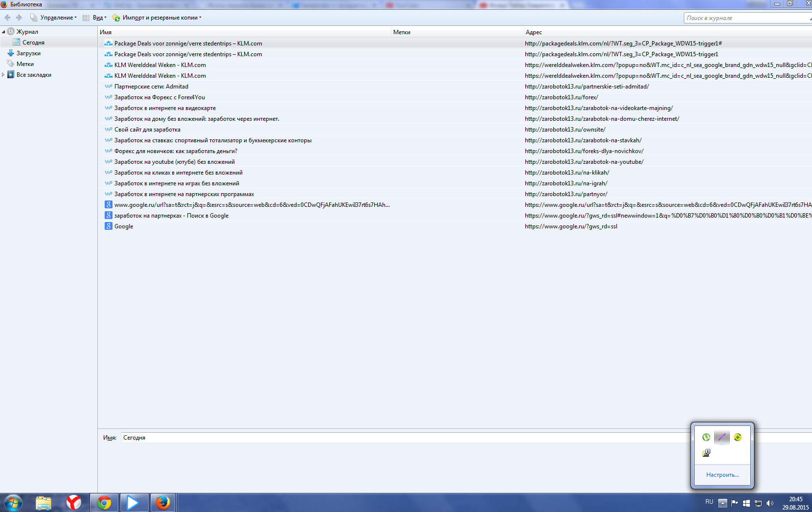
Task: Click site favicon of Партнерские сети row
Action: click(109, 86)
